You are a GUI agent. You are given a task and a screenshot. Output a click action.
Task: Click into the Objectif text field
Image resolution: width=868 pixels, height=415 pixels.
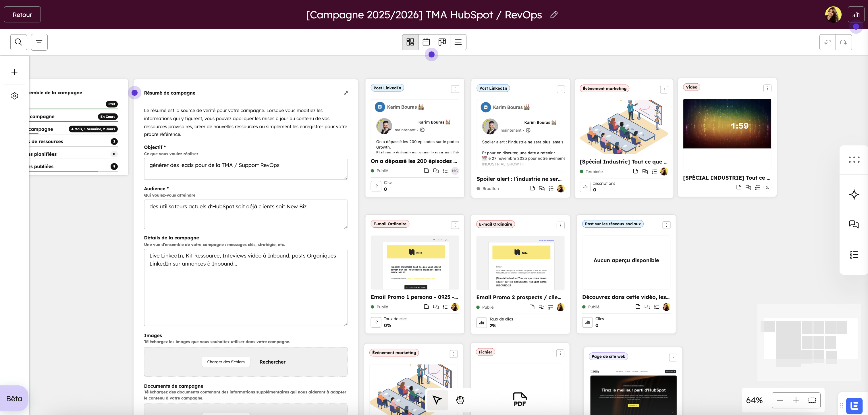[x=245, y=169]
